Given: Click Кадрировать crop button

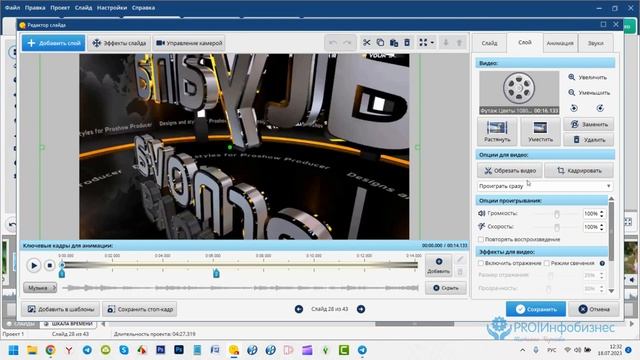Looking at the screenshot, I should click(x=579, y=171).
